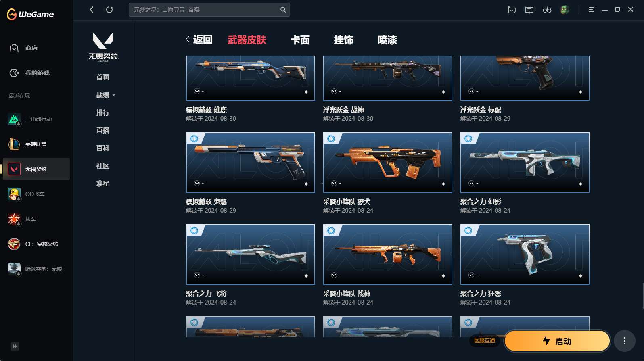Click the 启动 launch button
The height and width of the screenshot is (361, 644).
coord(557,341)
